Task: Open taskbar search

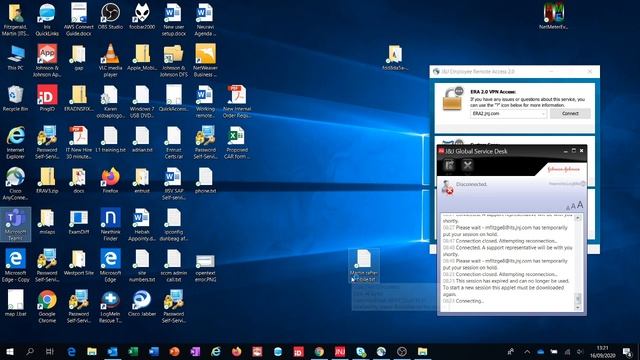Action: point(30,351)
